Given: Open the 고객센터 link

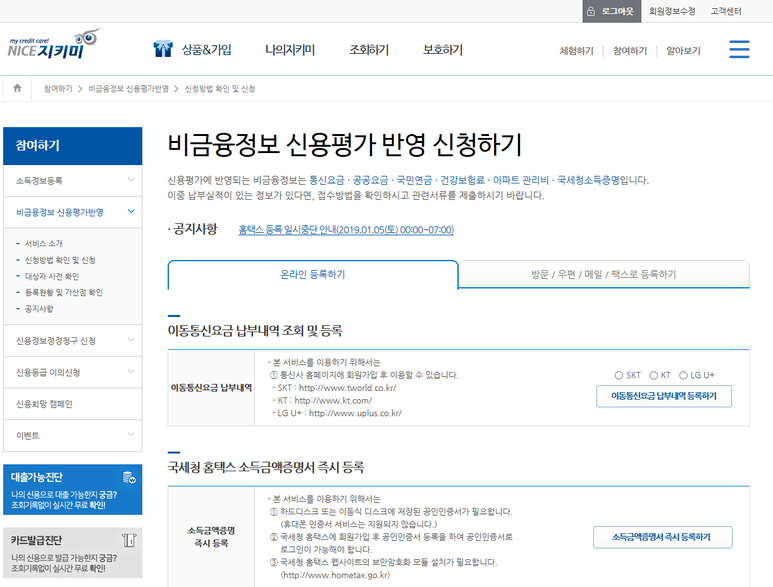Looking at the screenshot, I should 726,11.
